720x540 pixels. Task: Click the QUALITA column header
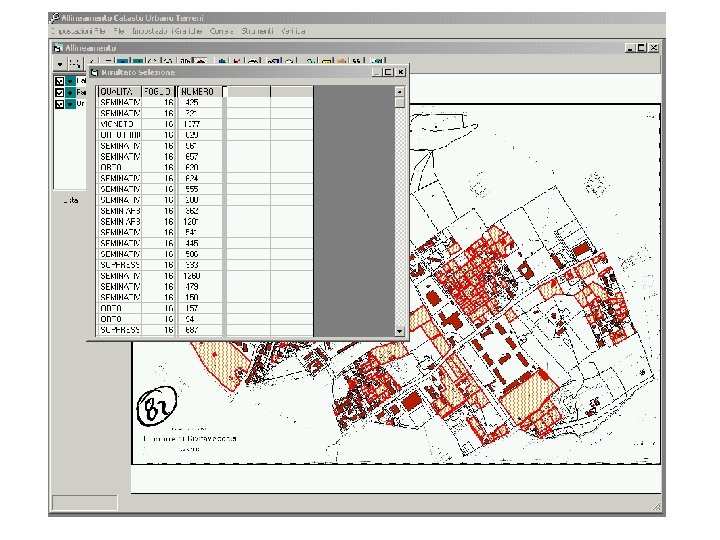coord(118,91)
